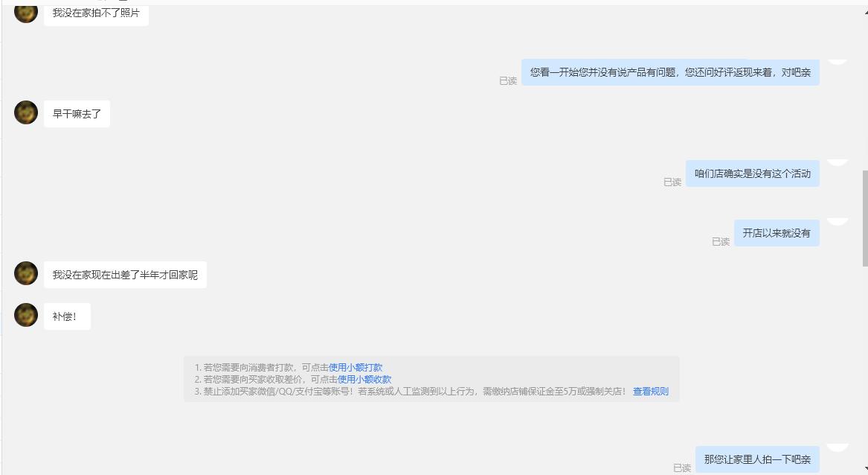Select the 补偿! message bubble
The height and width of the screenshot is (475, 868).
tap(67, 316)
